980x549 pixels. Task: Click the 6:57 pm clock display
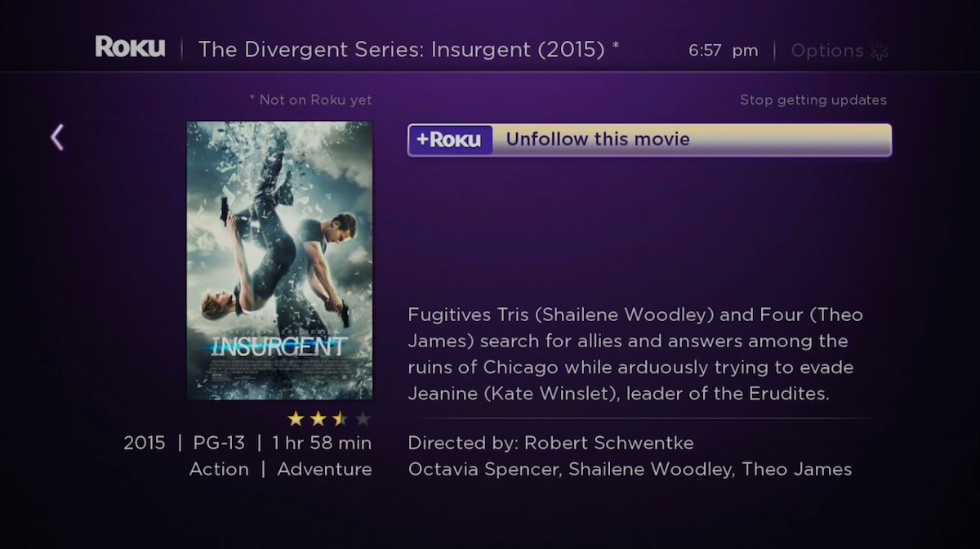click(x=723, y=51)
